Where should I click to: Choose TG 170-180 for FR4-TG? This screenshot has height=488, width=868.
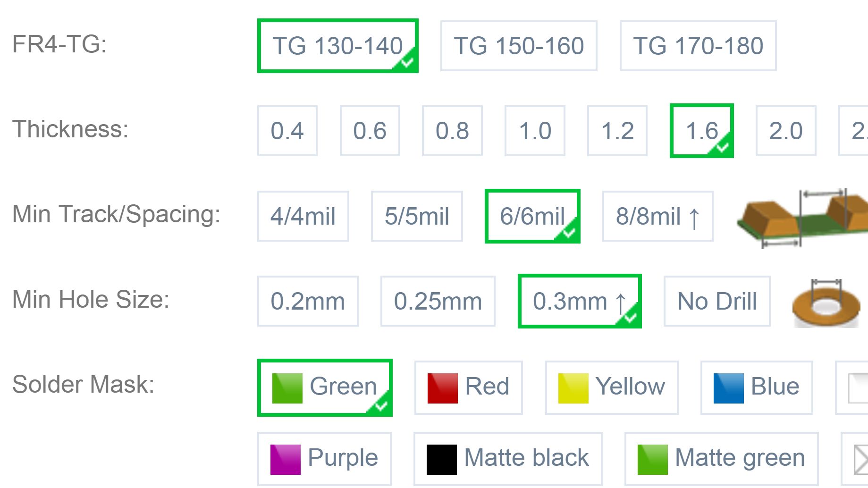pos(698,46)
